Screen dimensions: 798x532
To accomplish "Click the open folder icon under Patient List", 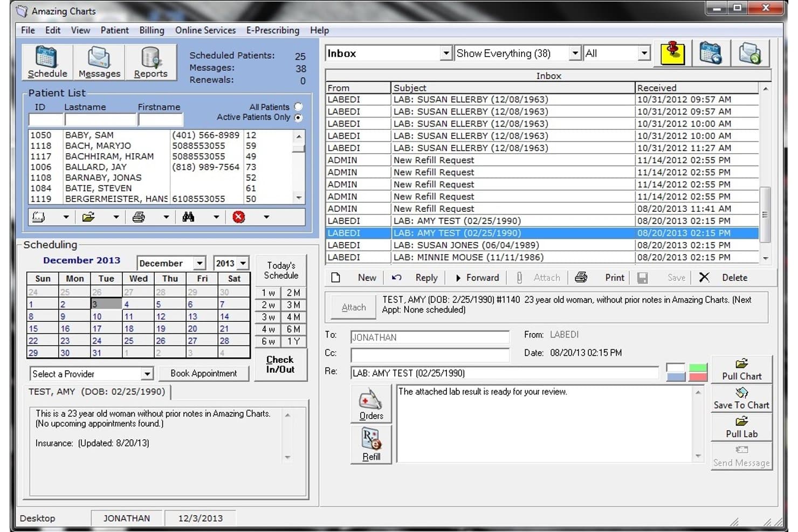I will [88, 217].
